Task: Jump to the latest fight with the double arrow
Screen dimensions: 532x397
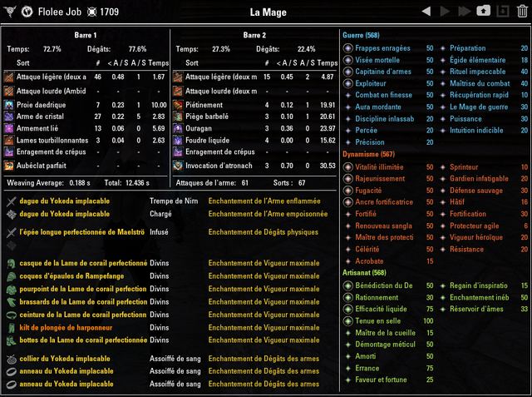Action: point(465,12)
